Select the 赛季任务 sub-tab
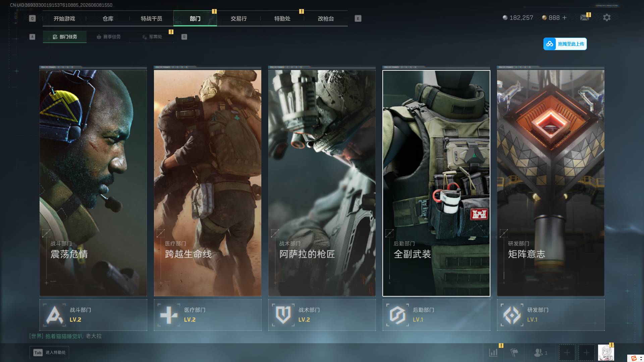The image size is (644, 362). (x=108, y=37)
